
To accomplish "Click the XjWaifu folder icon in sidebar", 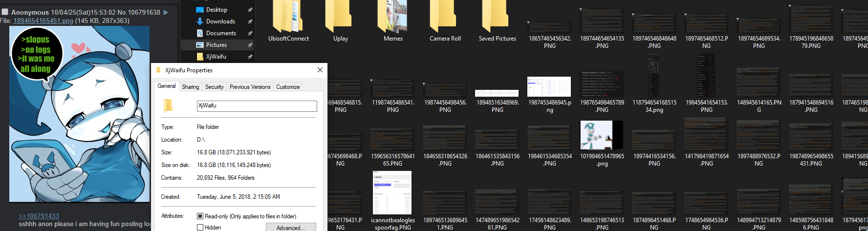I will 200,57.
